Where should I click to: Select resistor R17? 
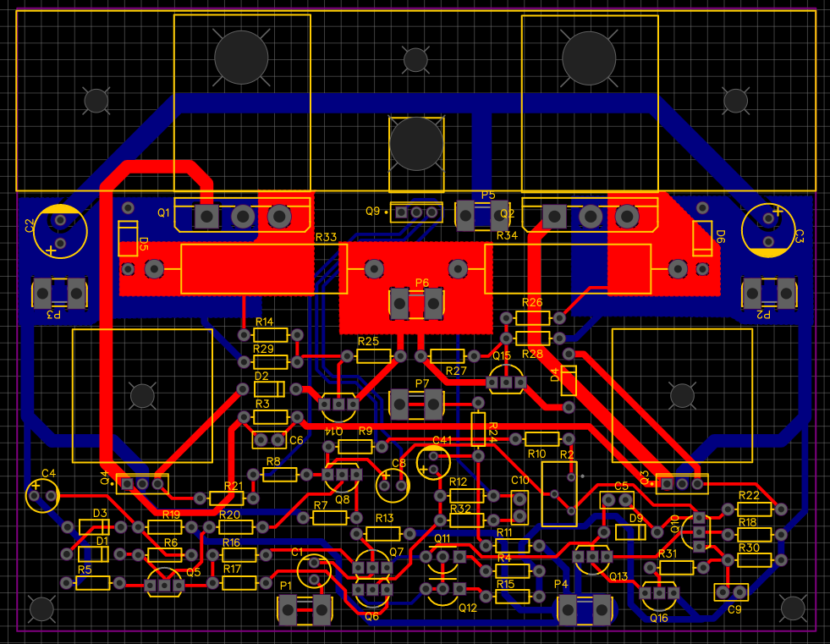[239, 582]
